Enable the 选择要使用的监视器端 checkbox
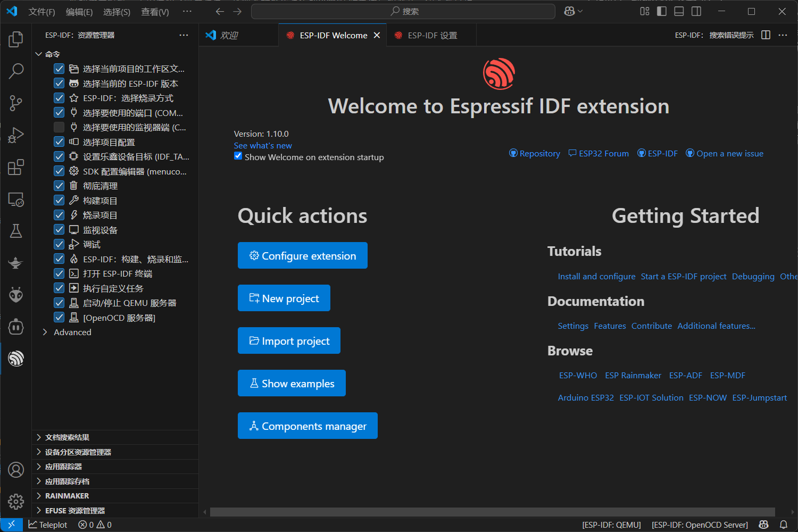 click(x=59, y=127)
